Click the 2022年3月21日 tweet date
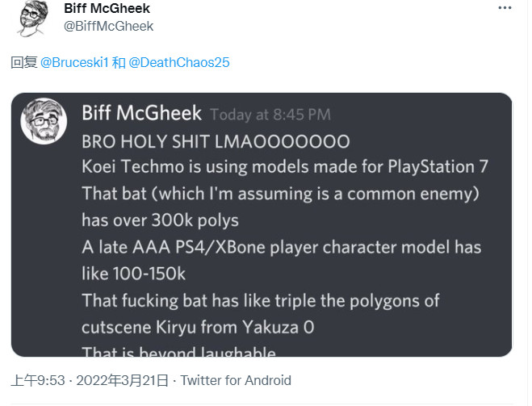The image size is (532, 406). coord(120,380)
